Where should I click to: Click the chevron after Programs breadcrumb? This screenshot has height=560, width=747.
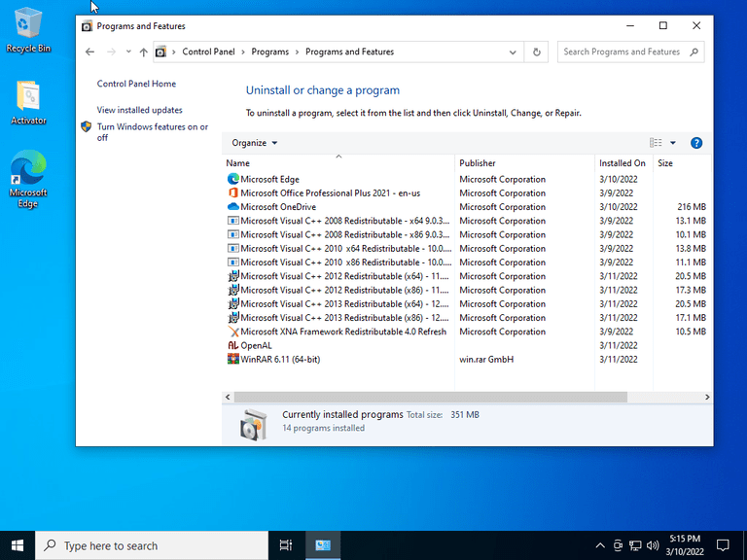(297, 52)
